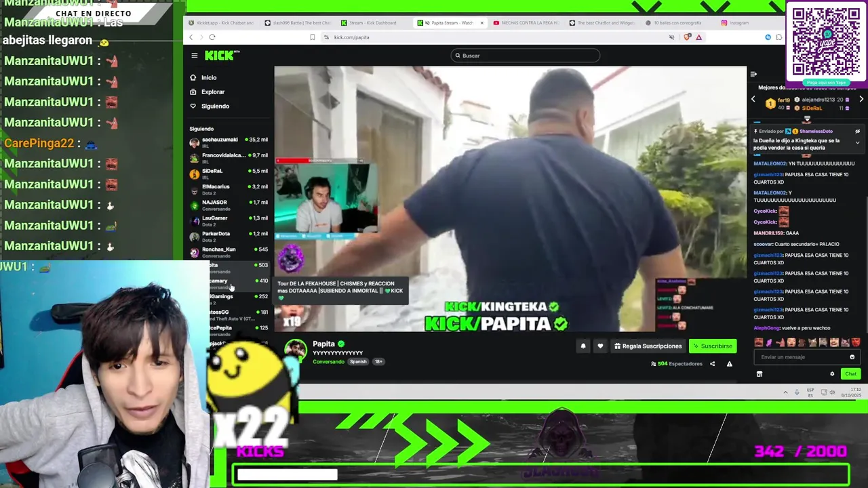Expand the pinned ShamelessDoto message
Image resolution: width=868 pixels, height=488 pixels.
click(x=857, y=143)
